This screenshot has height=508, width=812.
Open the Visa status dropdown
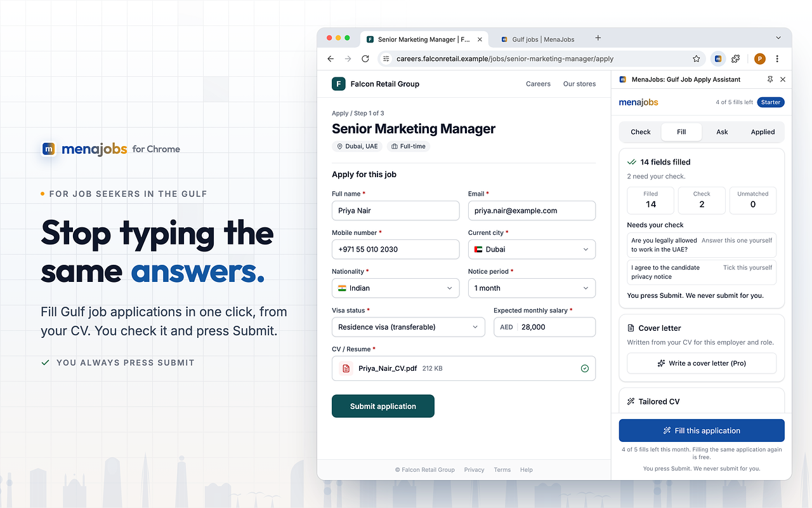409,327
